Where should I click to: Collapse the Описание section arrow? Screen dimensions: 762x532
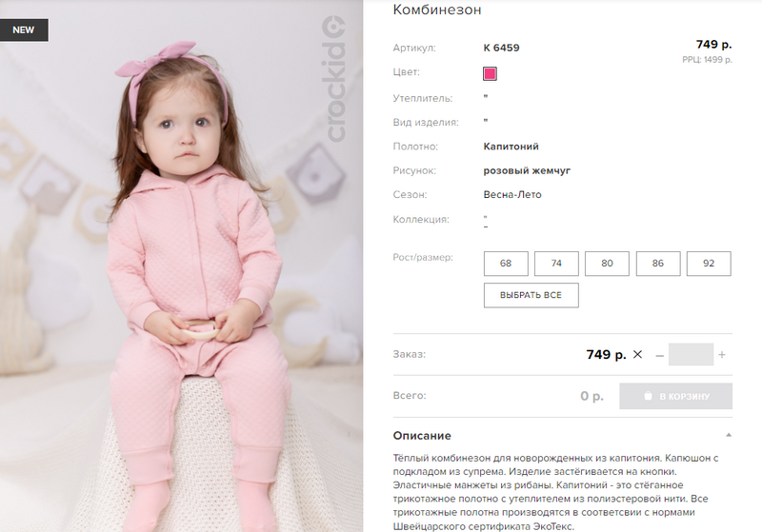click(728, 436)
